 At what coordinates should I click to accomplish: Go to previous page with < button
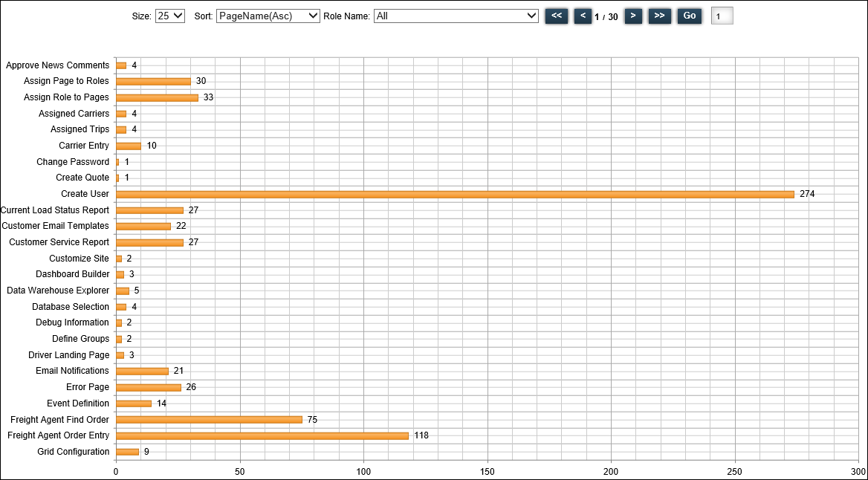pyautogui.click(x=583, y=16)
